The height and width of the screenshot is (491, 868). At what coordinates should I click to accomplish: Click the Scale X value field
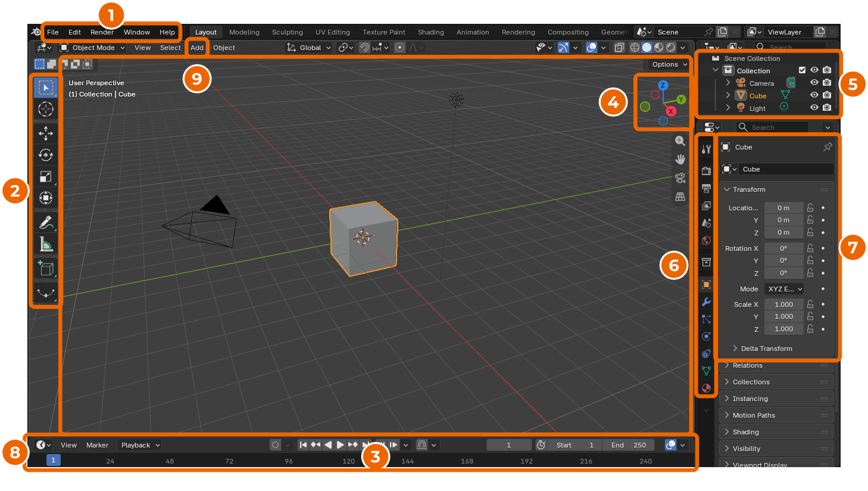click(x=783, y=304)
